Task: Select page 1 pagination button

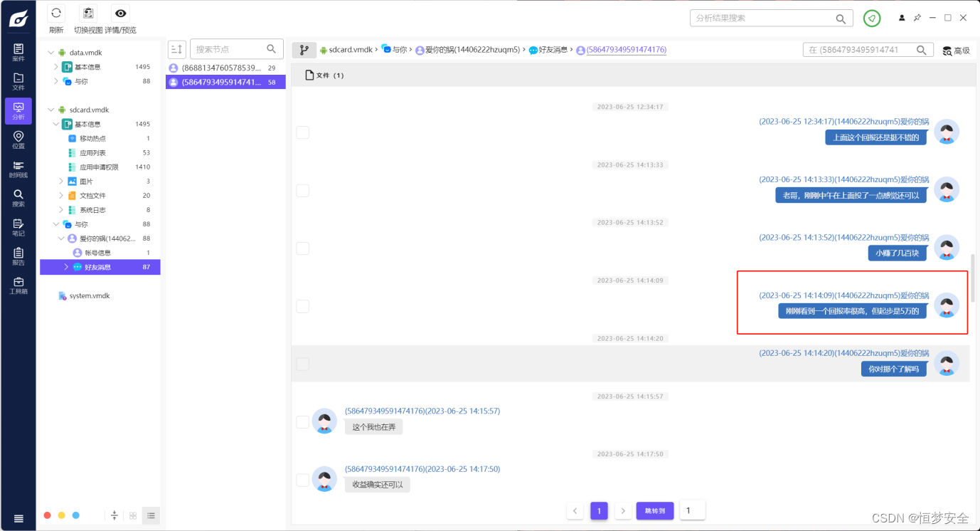Action: pos(600,510)
